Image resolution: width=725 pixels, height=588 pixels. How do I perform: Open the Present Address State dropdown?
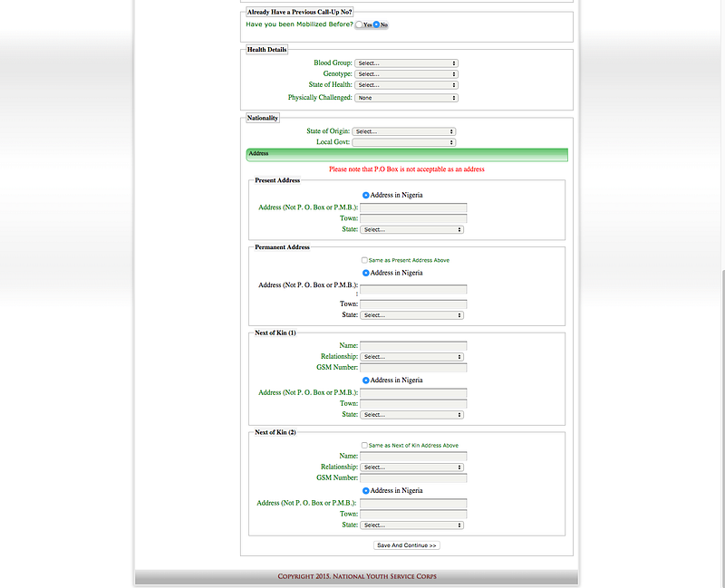(x=412, y=229)
